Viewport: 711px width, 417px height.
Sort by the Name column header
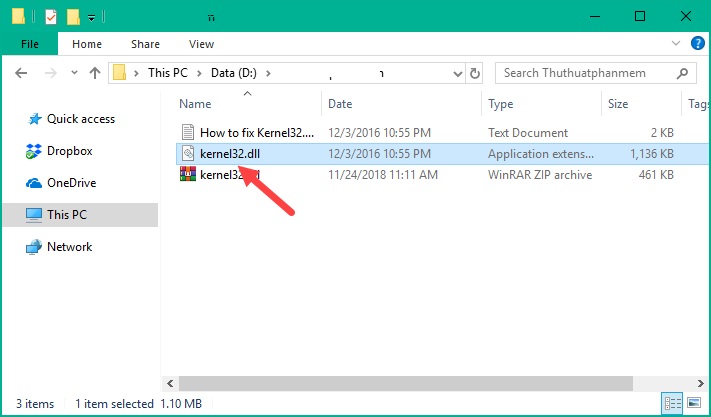(195, 104)
